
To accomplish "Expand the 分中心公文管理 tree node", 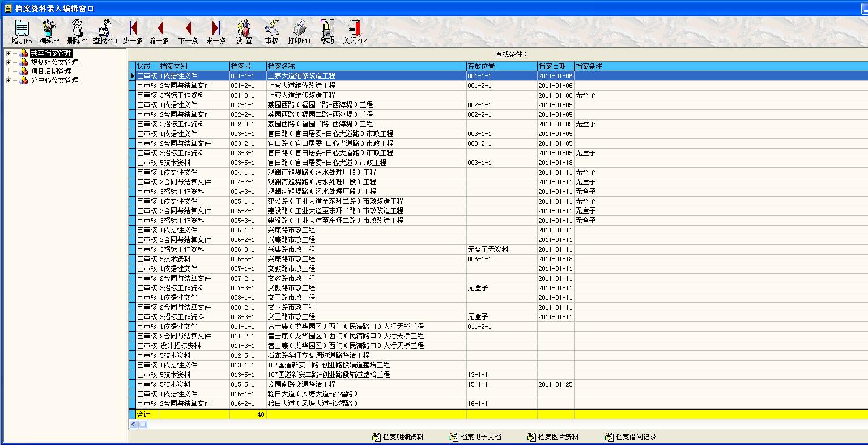I will coord(7,80).
